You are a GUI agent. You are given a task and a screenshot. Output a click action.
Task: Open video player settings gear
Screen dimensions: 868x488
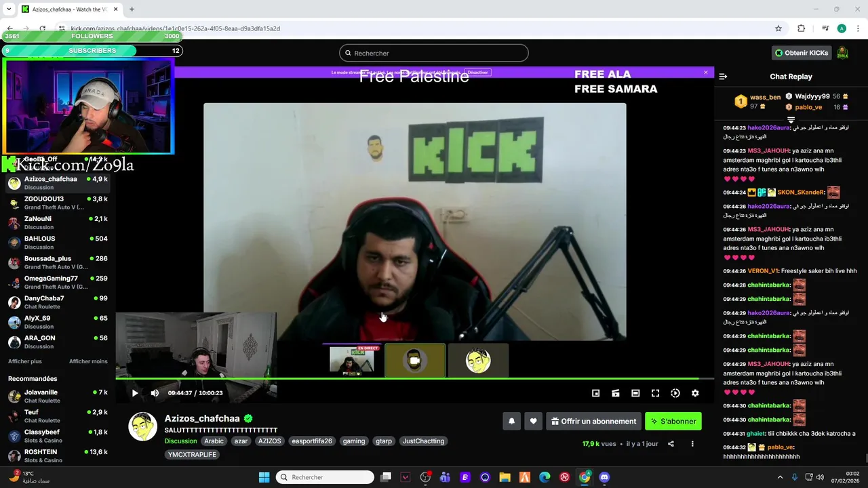[x=695, y=393]
